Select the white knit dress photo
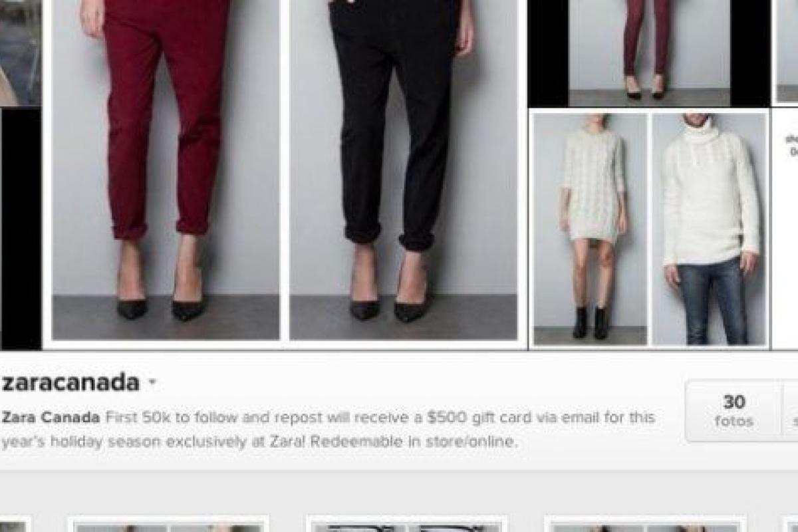Image resolution: width=798 pixels, height=532 pixels. (x=590, y=229)
